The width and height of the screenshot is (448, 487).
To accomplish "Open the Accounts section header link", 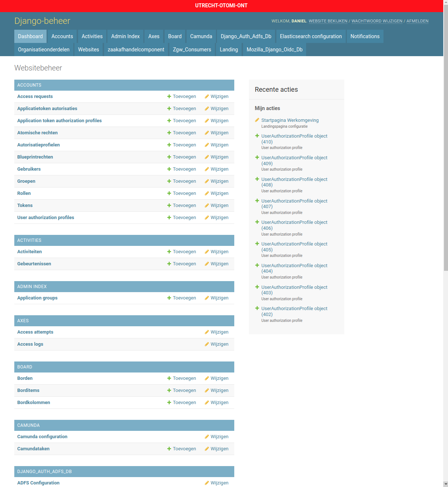I will coord(29,85).
